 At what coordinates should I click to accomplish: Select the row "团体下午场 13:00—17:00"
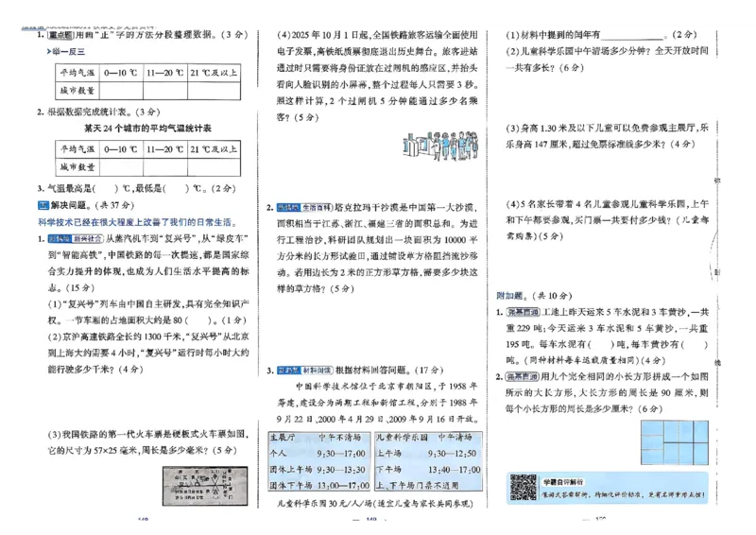tap(319, 485)
